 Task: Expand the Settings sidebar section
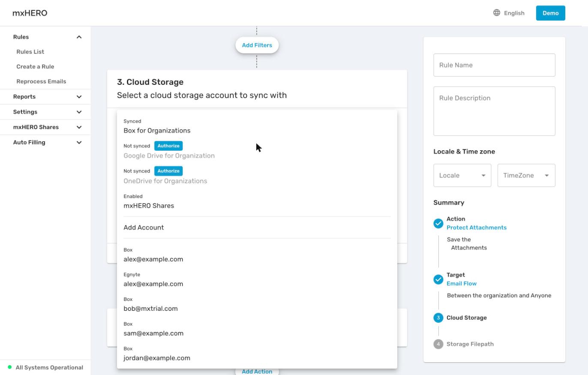[79, 112]
